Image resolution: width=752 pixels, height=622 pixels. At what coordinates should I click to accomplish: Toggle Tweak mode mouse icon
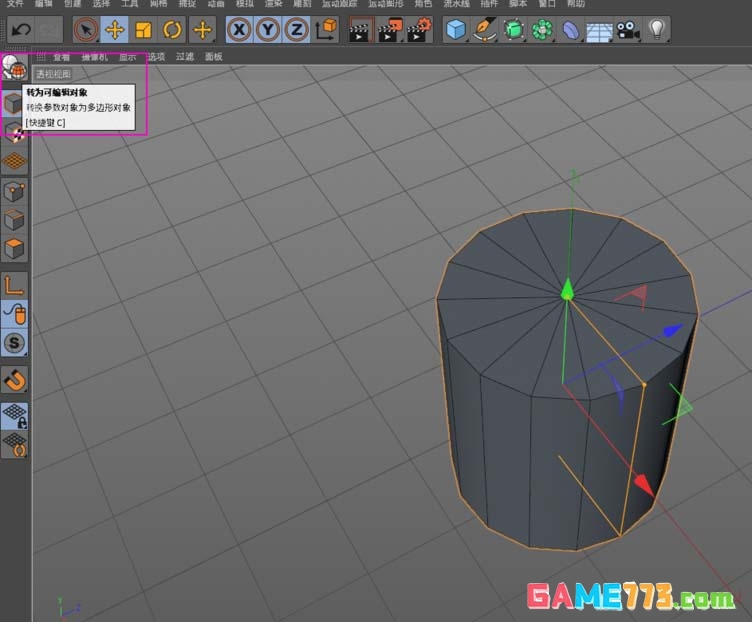pos(14,314)
